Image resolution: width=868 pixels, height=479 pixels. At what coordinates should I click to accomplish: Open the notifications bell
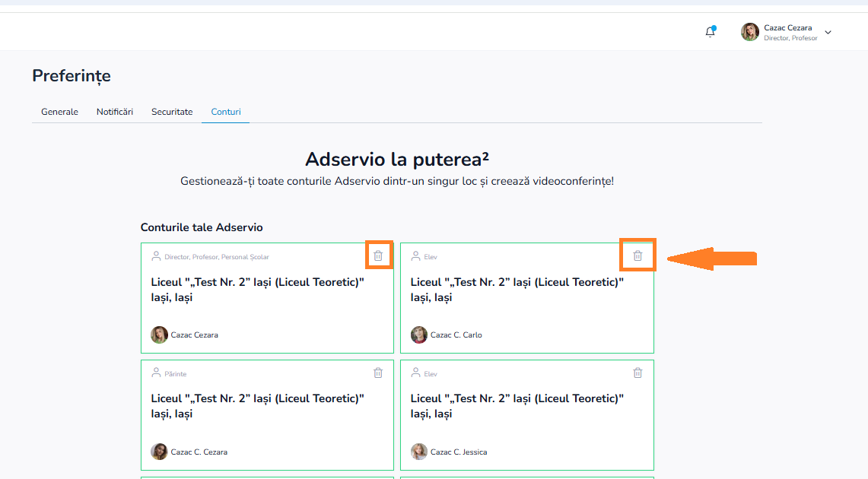pyautogui.click(x=711, y=32)
